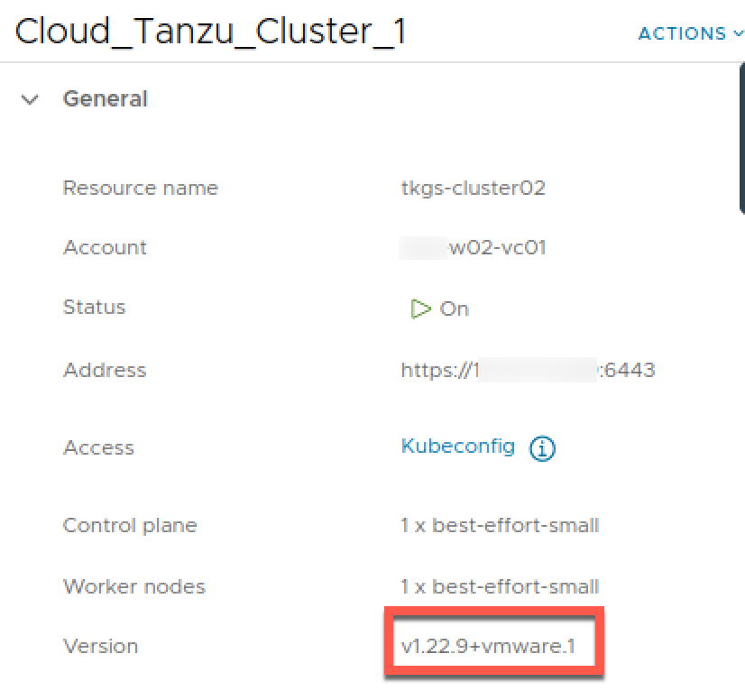Image resolution: width=745 pixels, height=700 pixels.
Task: Click the Cloud_Tanzu_Cluster_1 title
Action: coord(210,32)
